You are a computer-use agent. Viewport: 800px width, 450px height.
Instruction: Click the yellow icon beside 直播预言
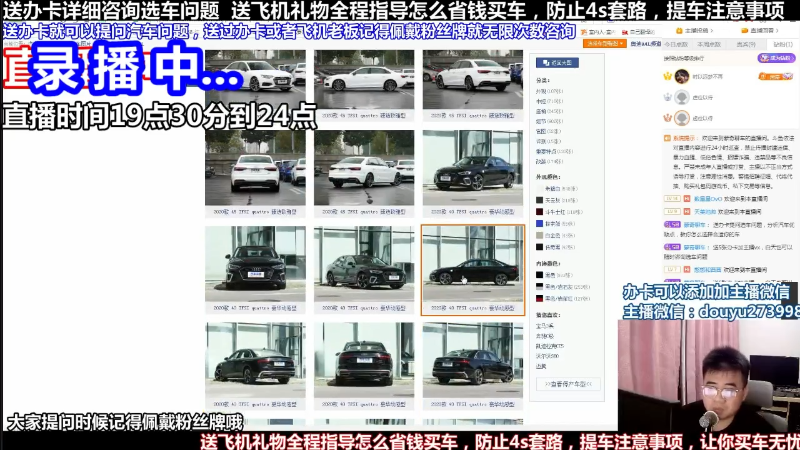[745, 31]
